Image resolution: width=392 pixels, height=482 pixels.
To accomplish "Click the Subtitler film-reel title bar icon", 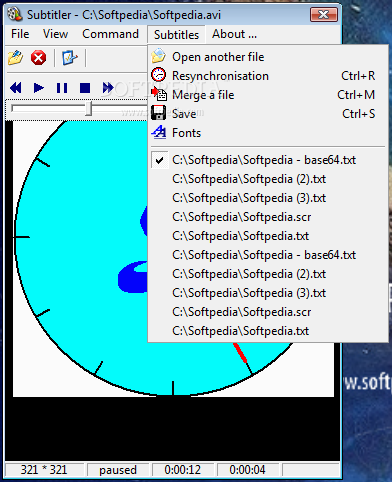I will tap(15, 14).
